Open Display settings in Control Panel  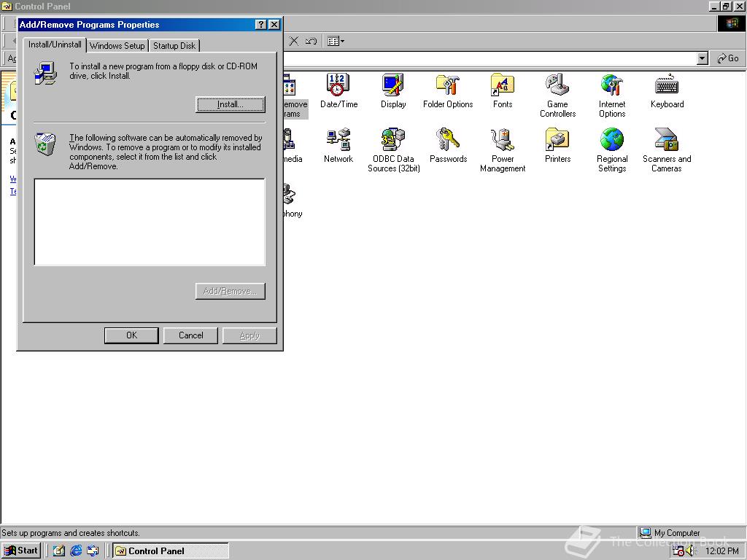click(x=393, y=84)
